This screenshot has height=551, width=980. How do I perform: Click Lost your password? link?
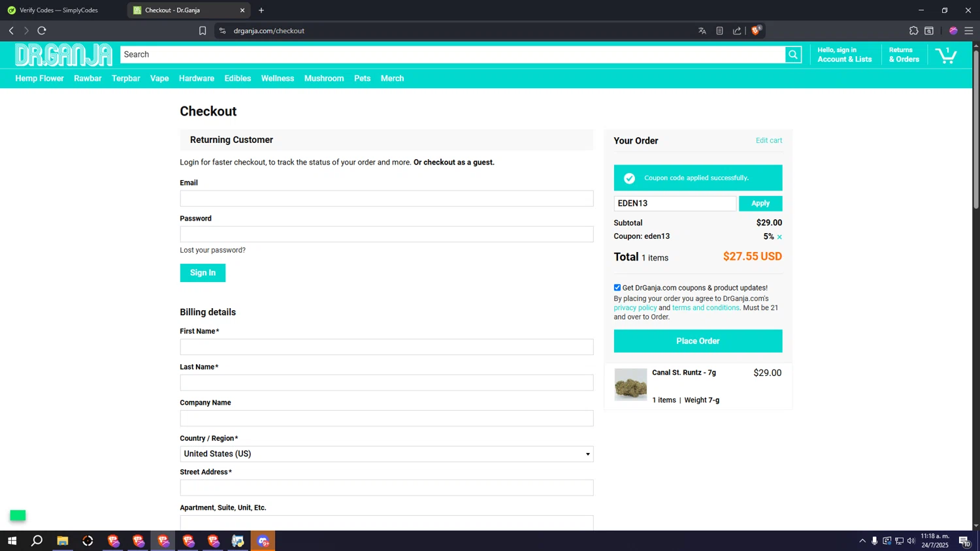tap(213, 250)
